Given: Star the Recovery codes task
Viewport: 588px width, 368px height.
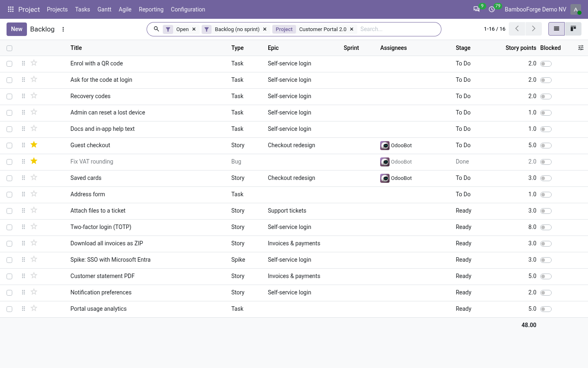Looking at the screenshot, I should click(34, 96).
